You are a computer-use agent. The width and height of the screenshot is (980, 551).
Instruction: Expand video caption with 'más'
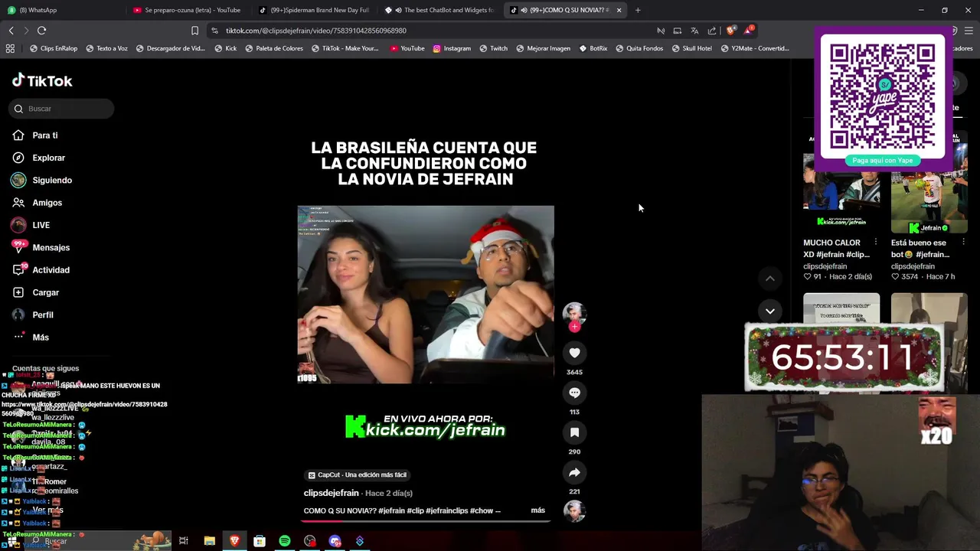pyautogui.click(x=537, y=510)
